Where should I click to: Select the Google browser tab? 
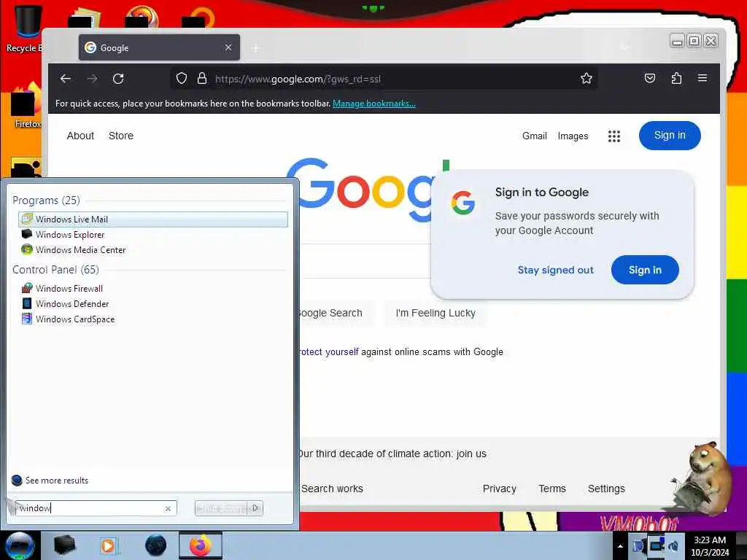pos(159,47)
